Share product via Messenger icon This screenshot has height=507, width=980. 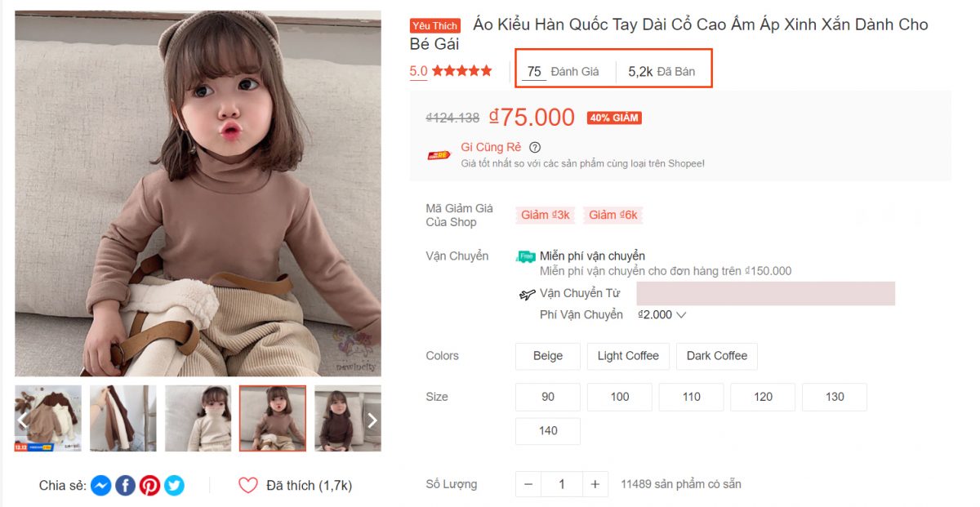tap(100, 486)
